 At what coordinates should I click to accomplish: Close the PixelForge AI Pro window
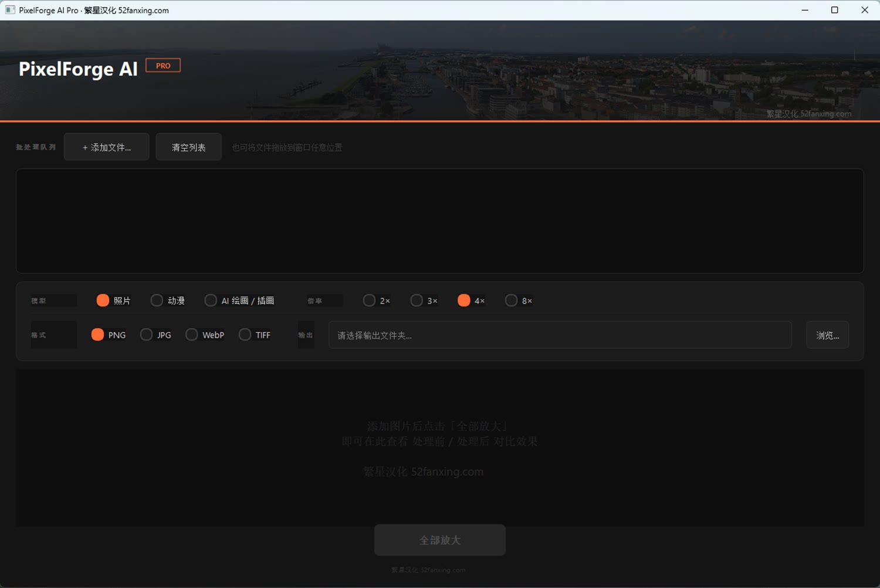pos(865,10)
